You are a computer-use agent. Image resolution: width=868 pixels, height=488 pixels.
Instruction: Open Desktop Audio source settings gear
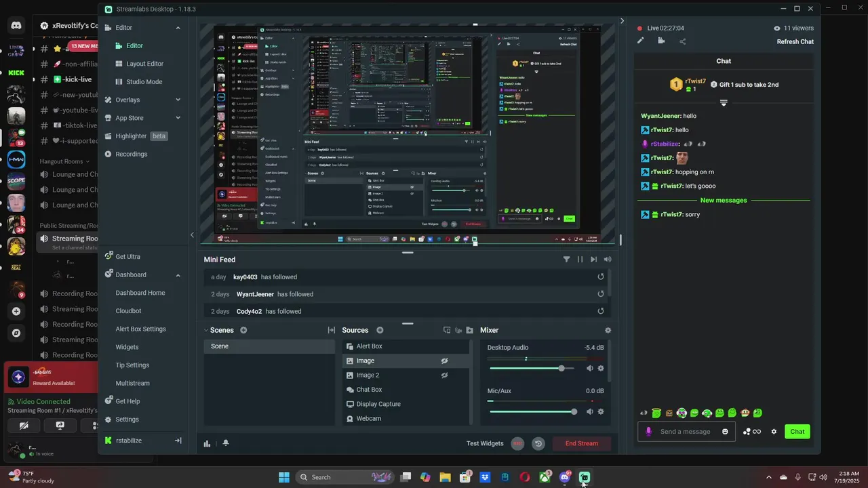(x=600, y=368)
